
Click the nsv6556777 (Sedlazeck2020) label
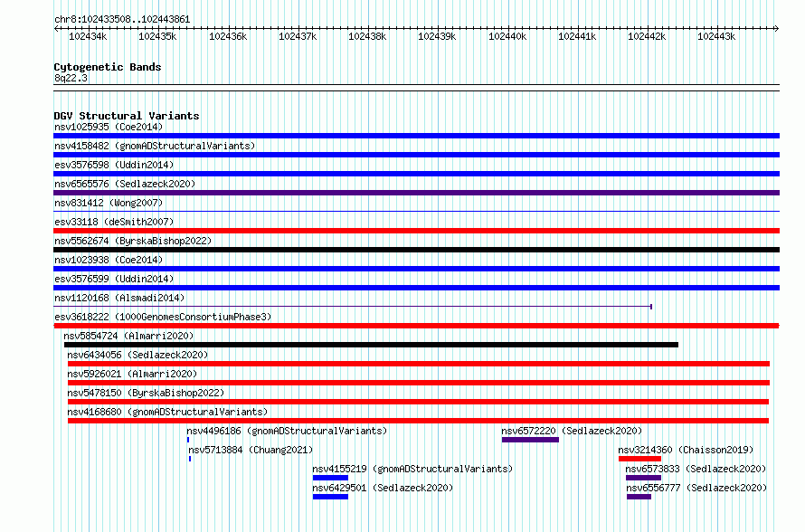[x=696, y=488]
